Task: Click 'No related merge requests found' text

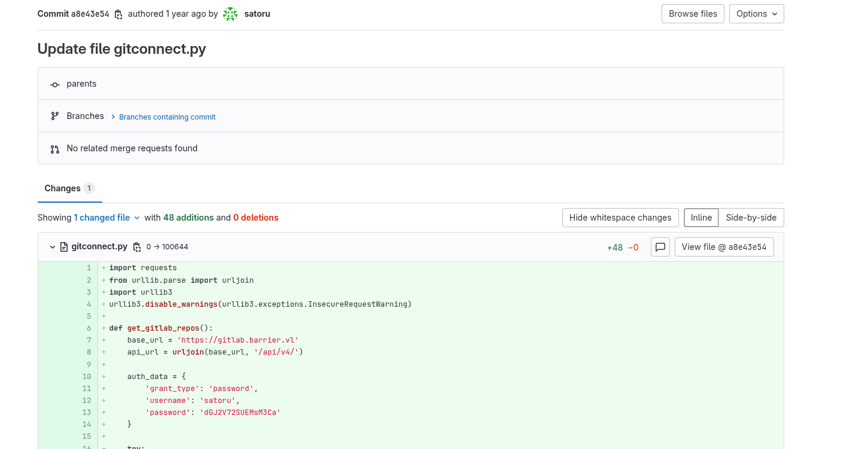Action: coord(132,149)
